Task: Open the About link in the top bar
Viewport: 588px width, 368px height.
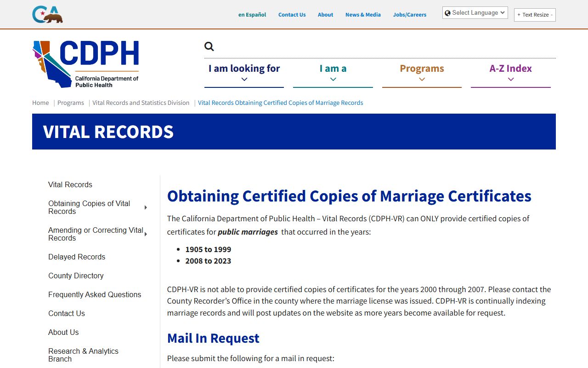Action: click(325, 15)
